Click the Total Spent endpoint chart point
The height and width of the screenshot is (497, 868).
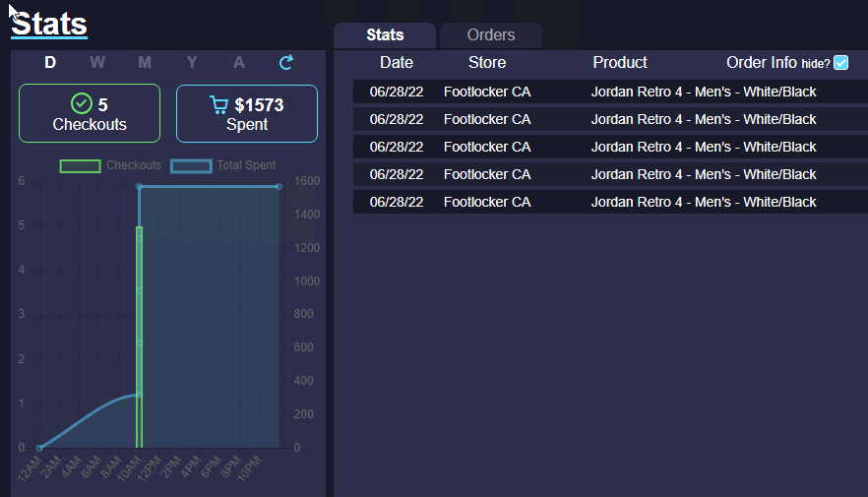(x=279, y=187)
